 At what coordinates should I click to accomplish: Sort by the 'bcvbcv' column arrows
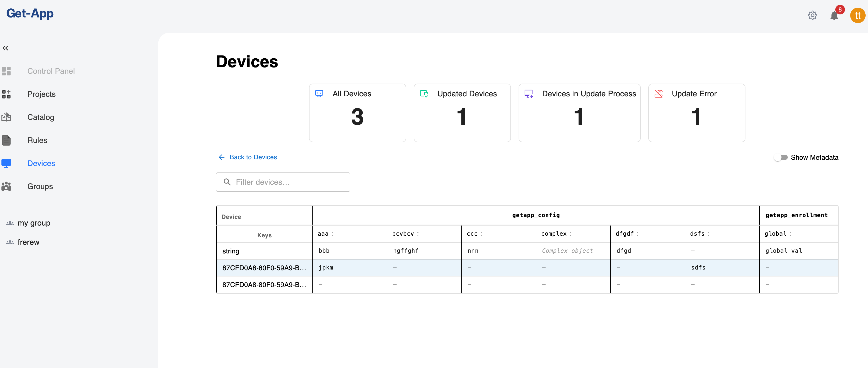tap(418, 234)
